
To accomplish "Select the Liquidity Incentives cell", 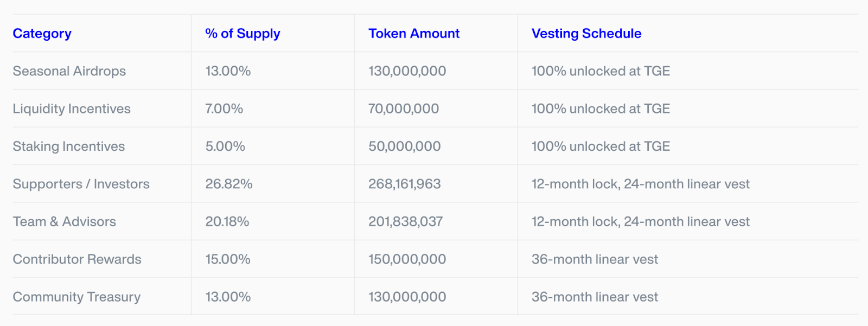I will point(72,108).
